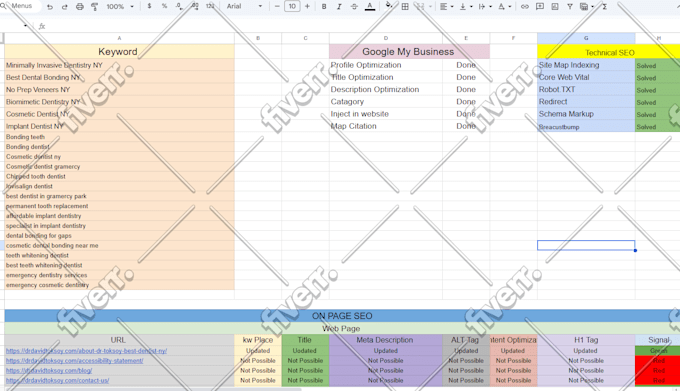Viewport: 680px width, 391px height.
Task: Open the 100% zoom level dropdown
Action: [120, 7]
